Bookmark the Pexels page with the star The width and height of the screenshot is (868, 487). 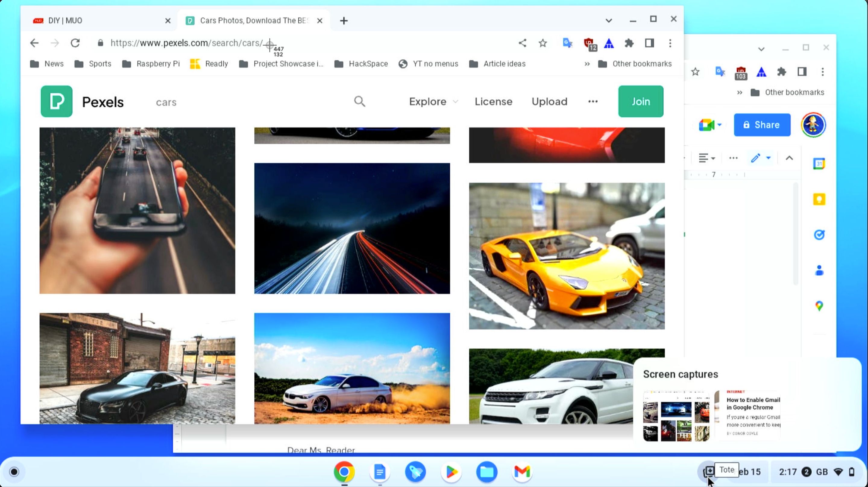click(542, 43)
